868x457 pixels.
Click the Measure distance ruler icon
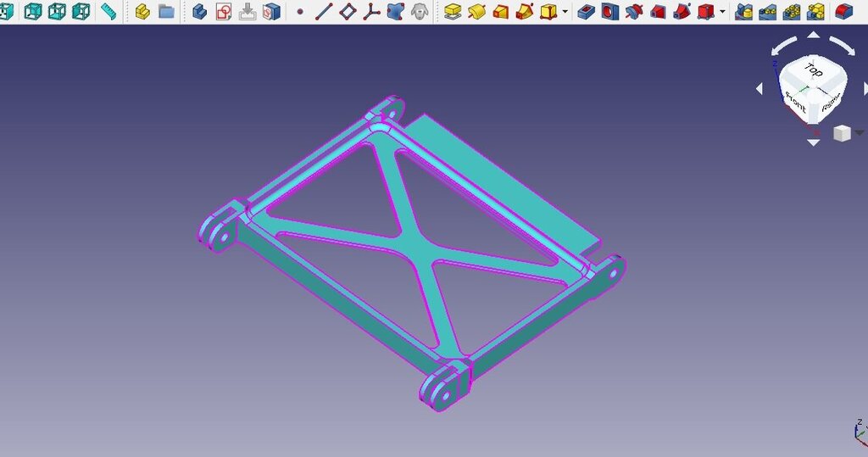108,11
